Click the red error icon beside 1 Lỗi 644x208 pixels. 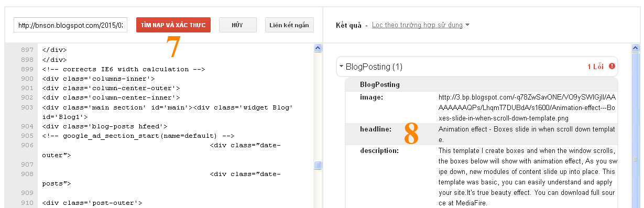tap(612, 67)
